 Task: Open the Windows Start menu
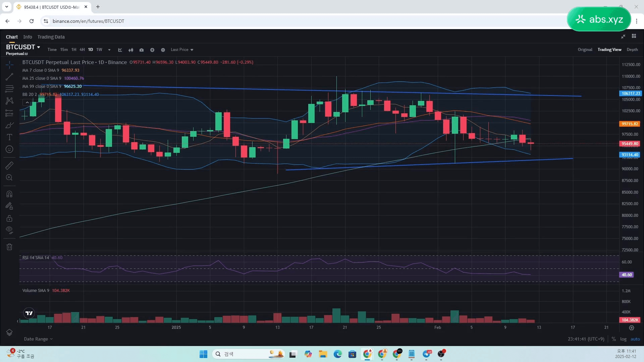point(203,354)
